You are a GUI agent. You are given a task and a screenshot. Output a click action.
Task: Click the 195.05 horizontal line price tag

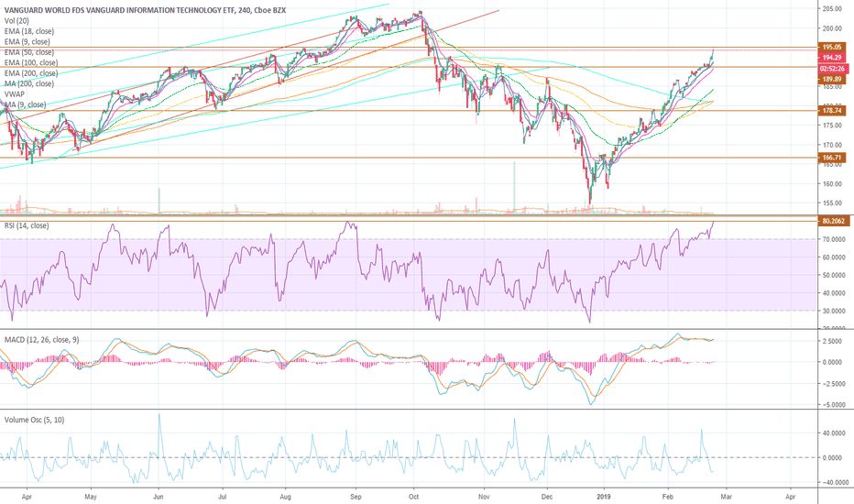click(x=832, y=48)
